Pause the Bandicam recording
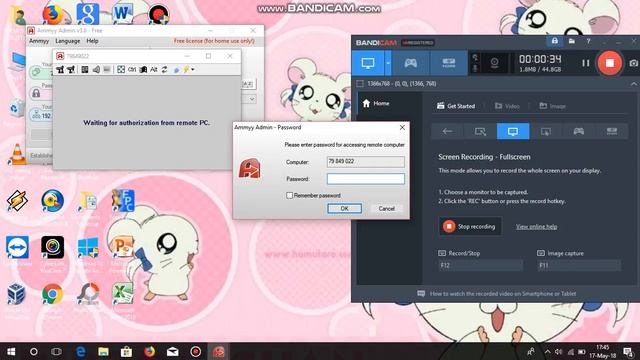Screen dimensions: 640x360 point(586,63)
